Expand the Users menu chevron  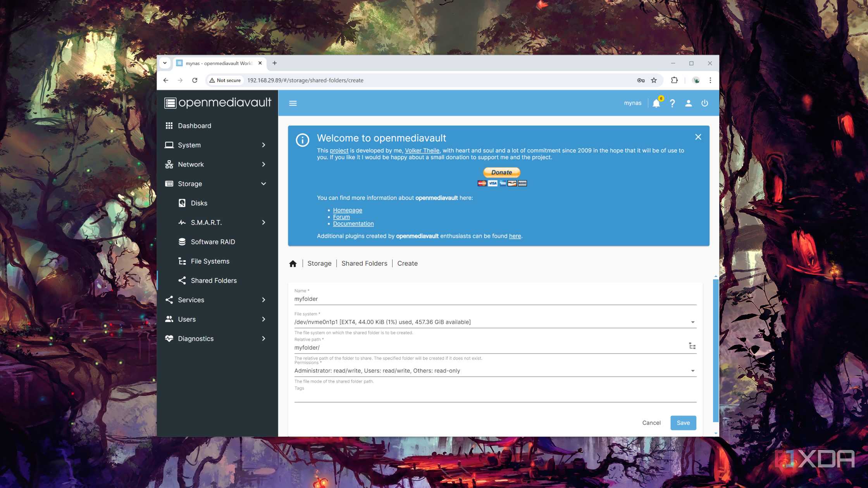264,319
